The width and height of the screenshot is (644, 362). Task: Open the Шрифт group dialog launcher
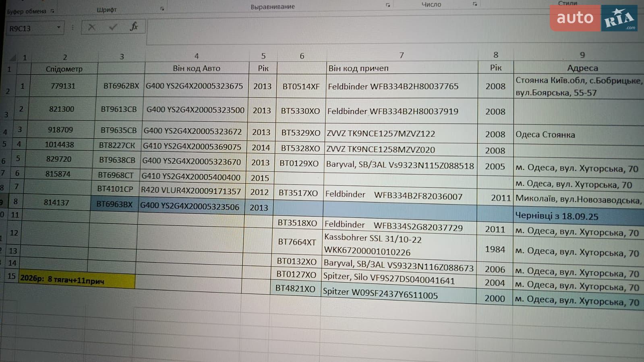pyautogui.click(x=162, y=9)
